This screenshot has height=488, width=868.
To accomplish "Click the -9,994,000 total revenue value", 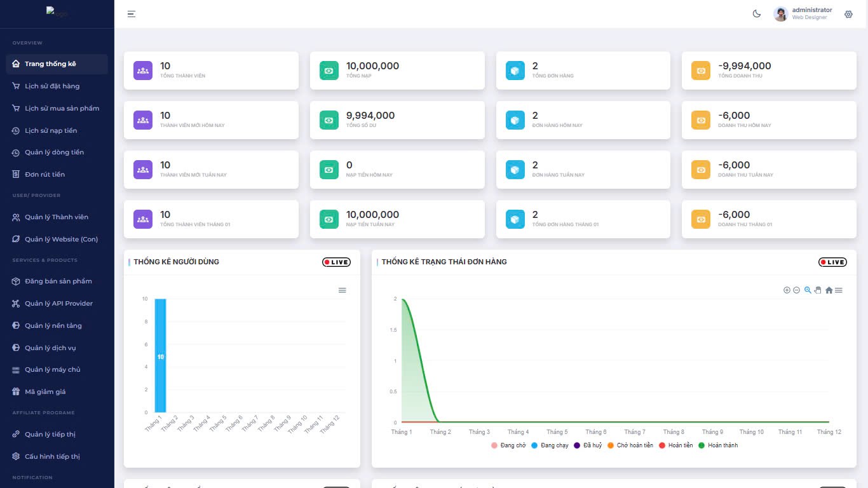I will point(745,65).
